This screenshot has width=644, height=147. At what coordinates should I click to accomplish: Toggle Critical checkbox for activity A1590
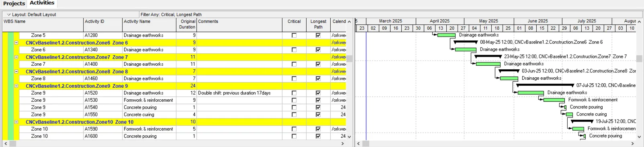[x=294, y=129]
